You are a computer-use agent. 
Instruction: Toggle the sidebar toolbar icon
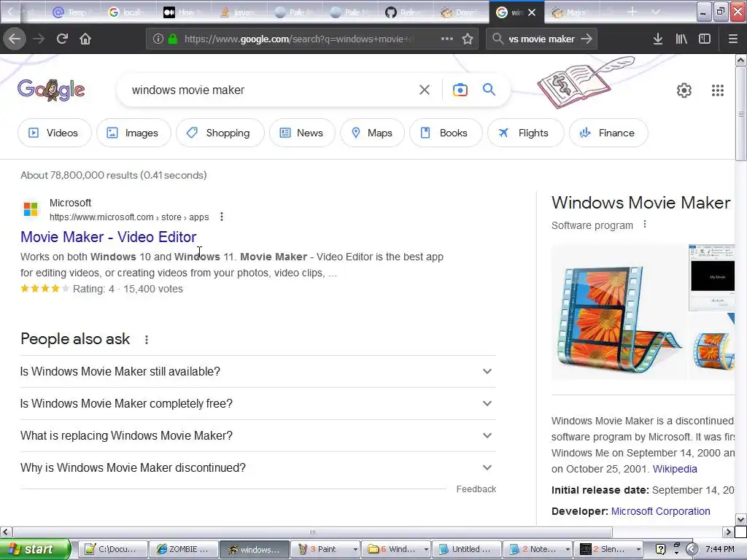(705, 39)
